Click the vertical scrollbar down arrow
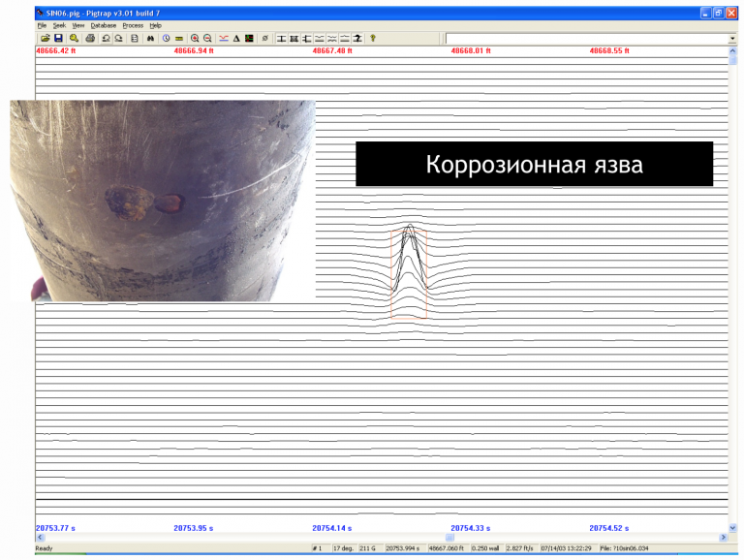This screenshot has height=560, width=744. pyautogui.click(x=732, y=527)
